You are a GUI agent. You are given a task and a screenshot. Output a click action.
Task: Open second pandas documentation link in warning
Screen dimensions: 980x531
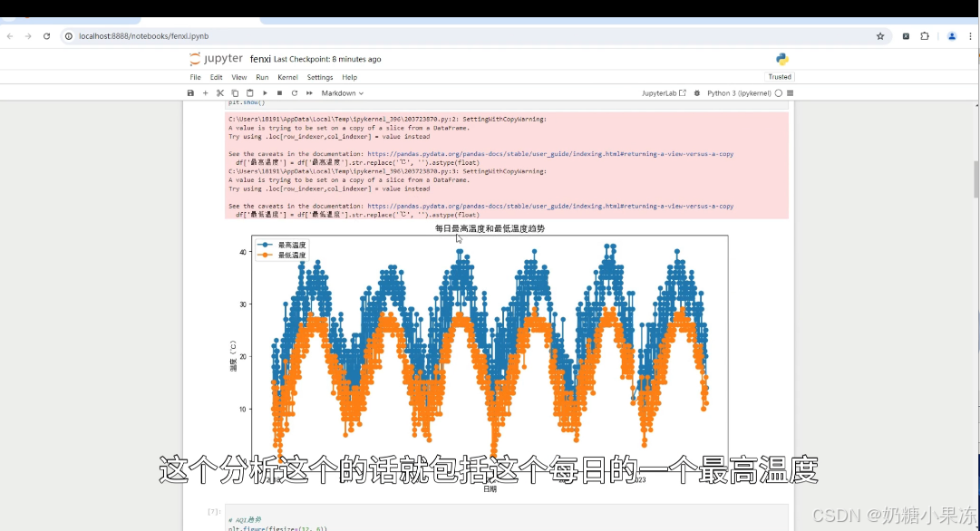tap(550, 207)
